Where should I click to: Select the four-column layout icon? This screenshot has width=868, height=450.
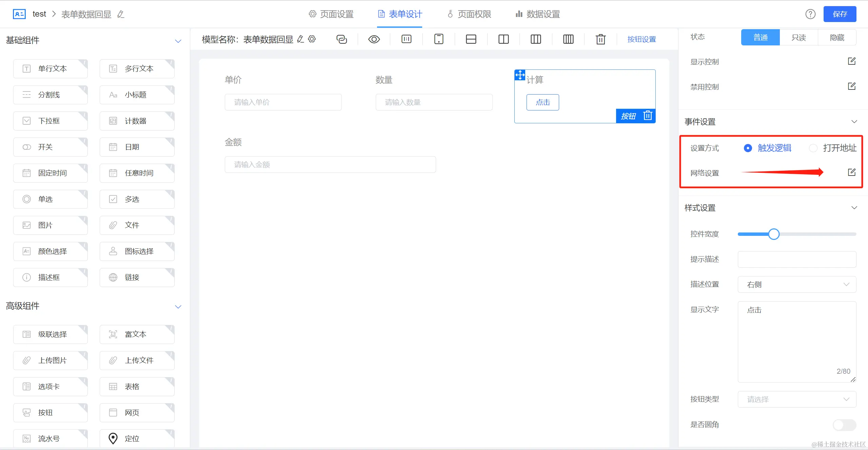click(x=568, y=39)
